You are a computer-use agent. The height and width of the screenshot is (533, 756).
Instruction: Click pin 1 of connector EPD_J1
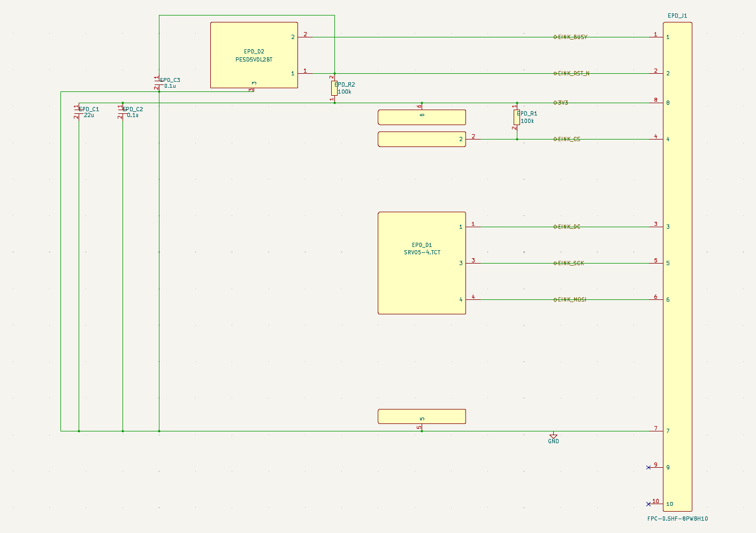click(x=656, y=36)
